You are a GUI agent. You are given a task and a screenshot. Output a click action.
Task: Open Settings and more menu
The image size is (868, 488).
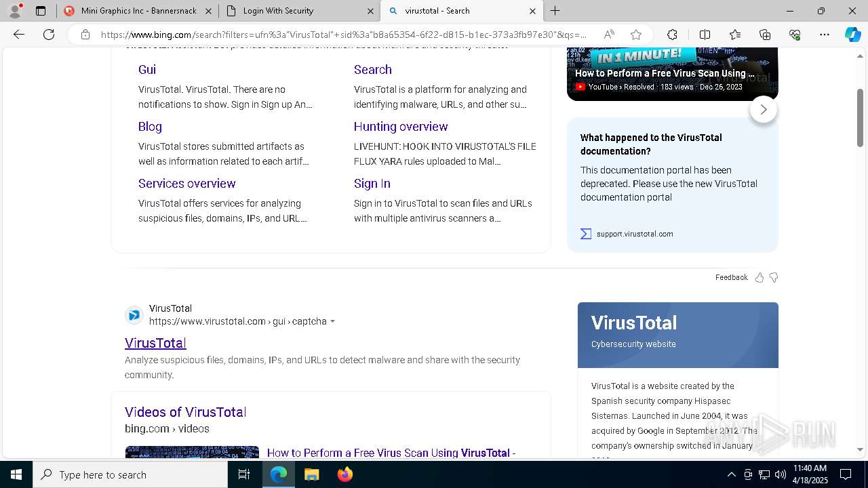pyautogui.click(x=825, y=35)
